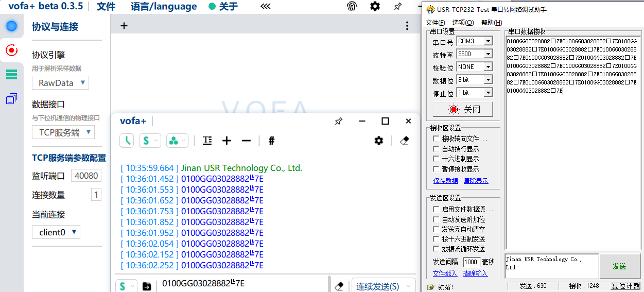Screen dimensions: 644x292
Task: Click the plus icon to increase font size
Action: click(227, 141)
